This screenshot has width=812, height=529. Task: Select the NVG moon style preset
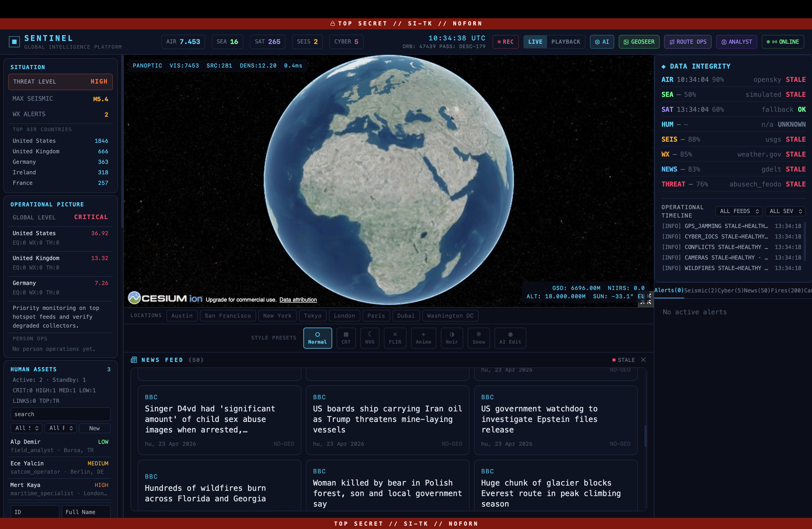point(369,338)
